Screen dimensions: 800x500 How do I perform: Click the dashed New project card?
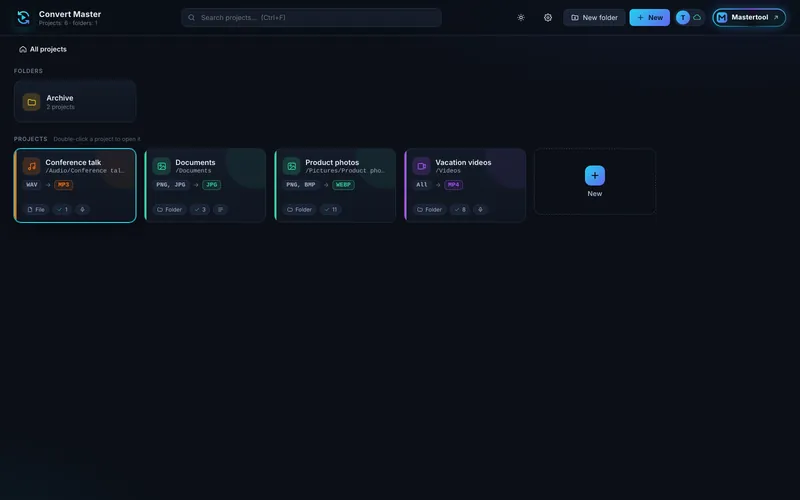pos(594,182)
